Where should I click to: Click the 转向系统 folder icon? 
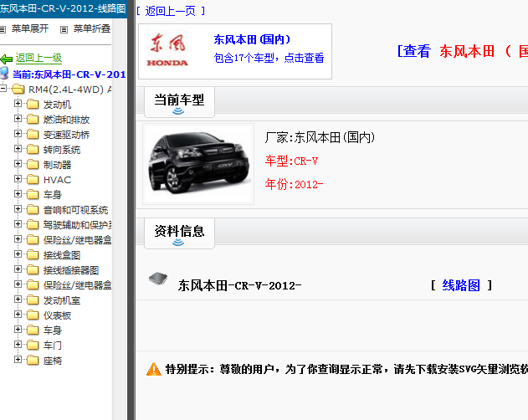[33, 150]
